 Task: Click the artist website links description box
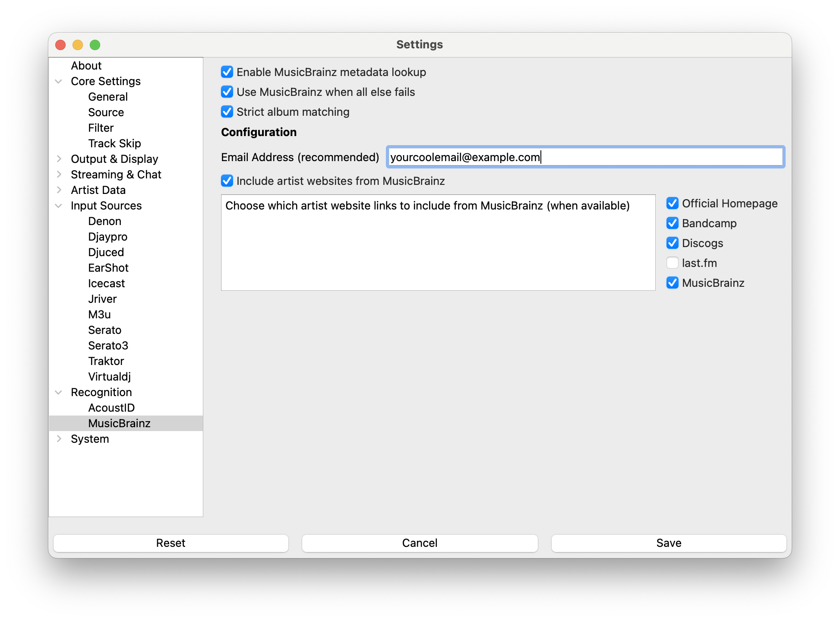(438, 242)
